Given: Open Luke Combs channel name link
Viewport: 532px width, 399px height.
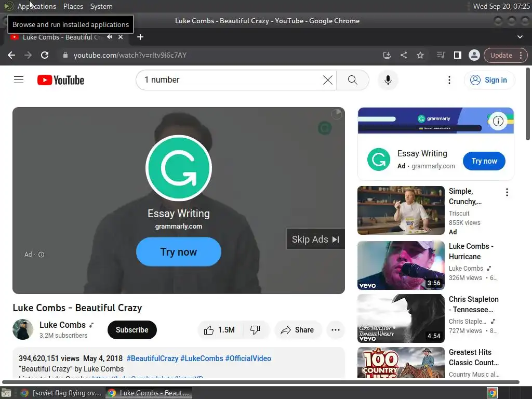Looking at the screenshot, I should coord(62,325).
